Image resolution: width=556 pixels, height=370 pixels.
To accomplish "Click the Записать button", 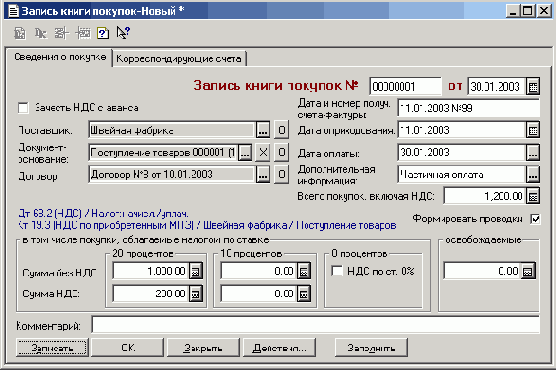I will pos(52,348).
